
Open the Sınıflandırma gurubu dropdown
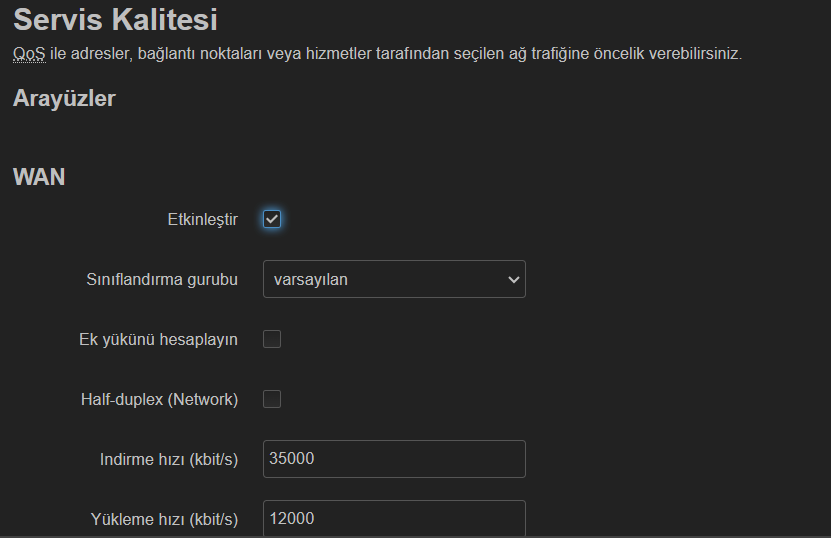(x=394, y=279)
